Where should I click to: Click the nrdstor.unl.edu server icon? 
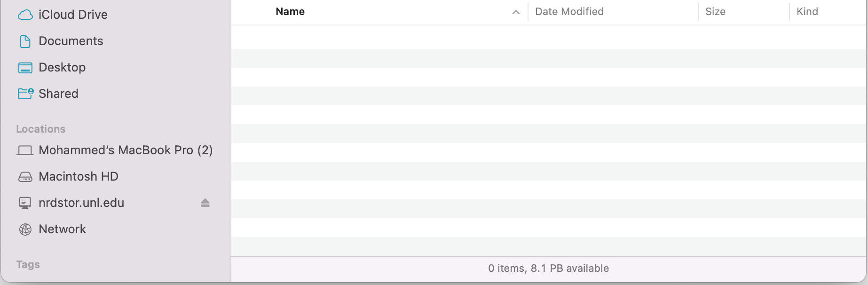[x=25, y=203]
